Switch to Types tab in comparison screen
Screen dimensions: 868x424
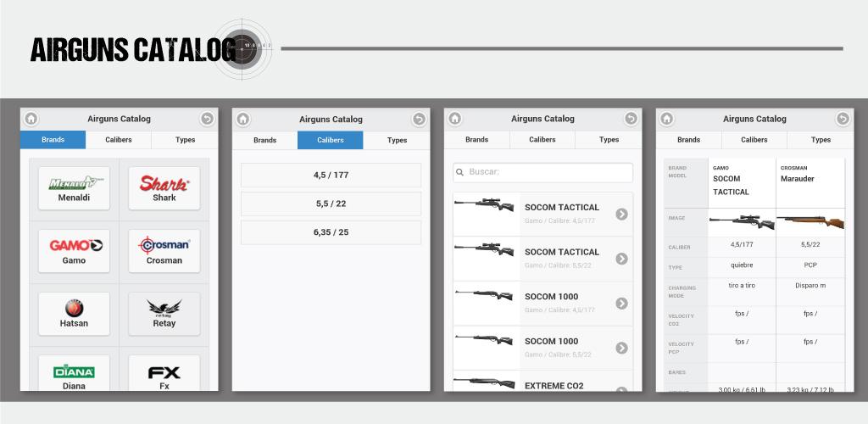(821, 139)
